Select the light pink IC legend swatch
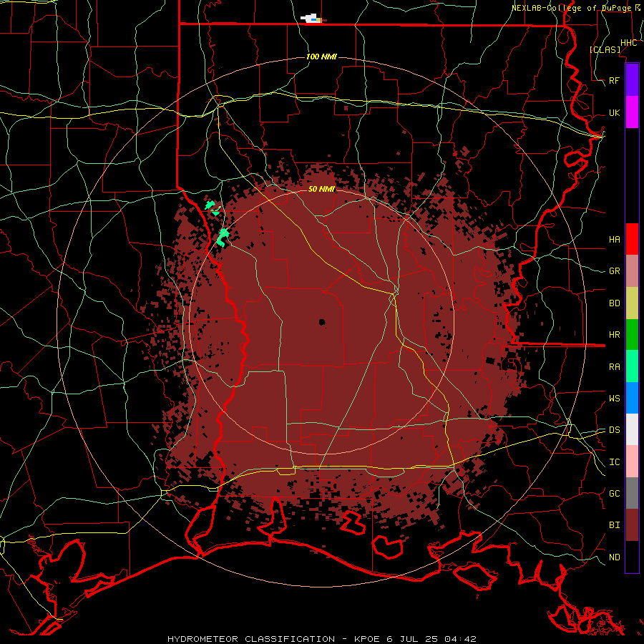 pyautogui.click(x=632, y=462)
